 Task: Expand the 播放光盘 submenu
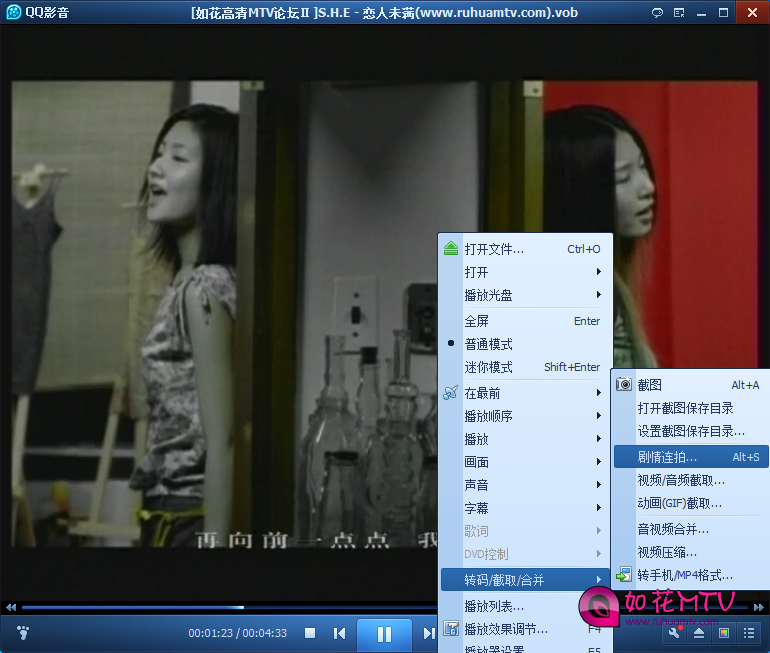[x=525, y=295]
